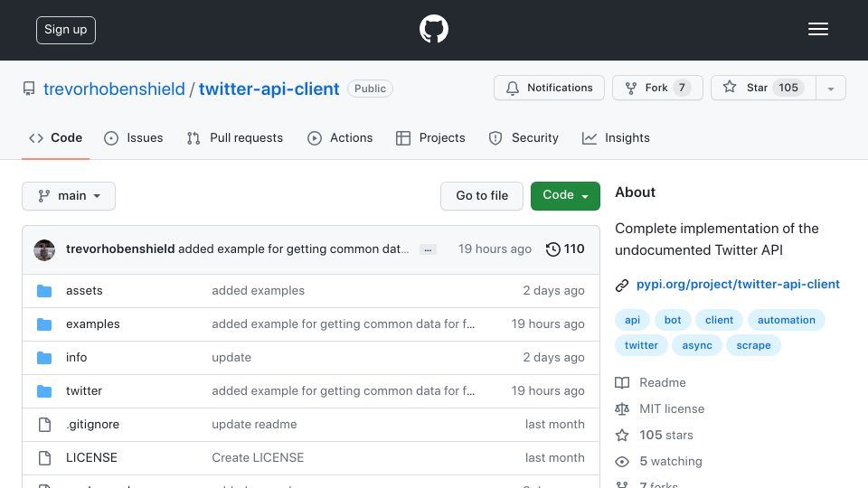Open the assets folder
The width and height of the screenshot is (868, 488).
(84, 290)
